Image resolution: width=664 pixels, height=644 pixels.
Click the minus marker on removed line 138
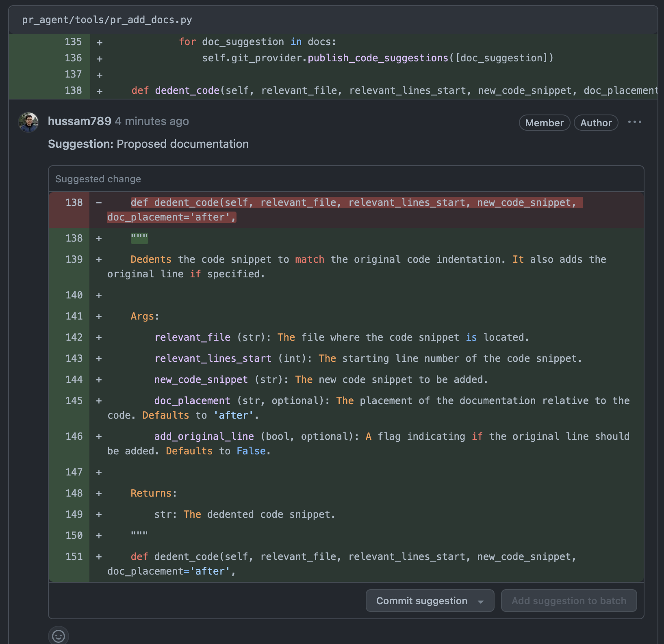[x=99, y=203]
